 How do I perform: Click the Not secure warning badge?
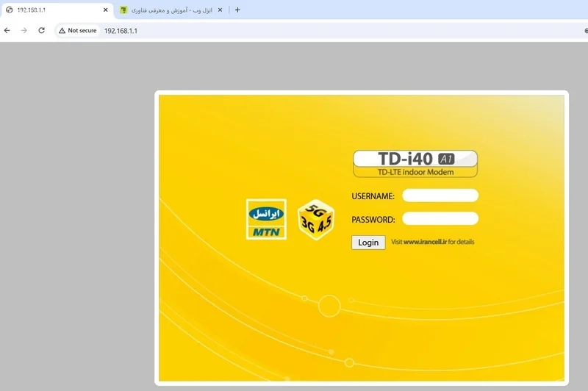pos(78,30)
